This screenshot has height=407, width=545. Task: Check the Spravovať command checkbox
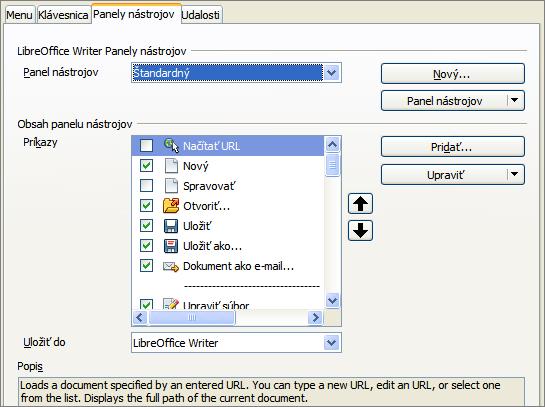146,186
